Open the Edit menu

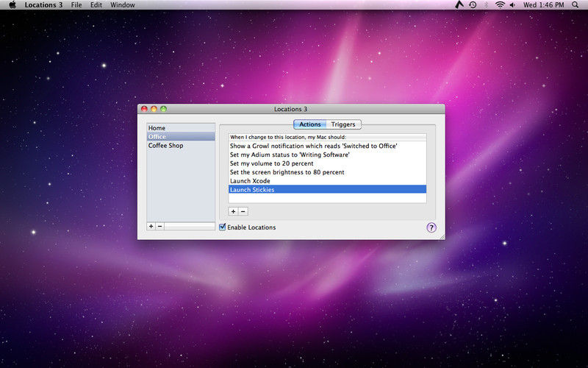[96, 5]
